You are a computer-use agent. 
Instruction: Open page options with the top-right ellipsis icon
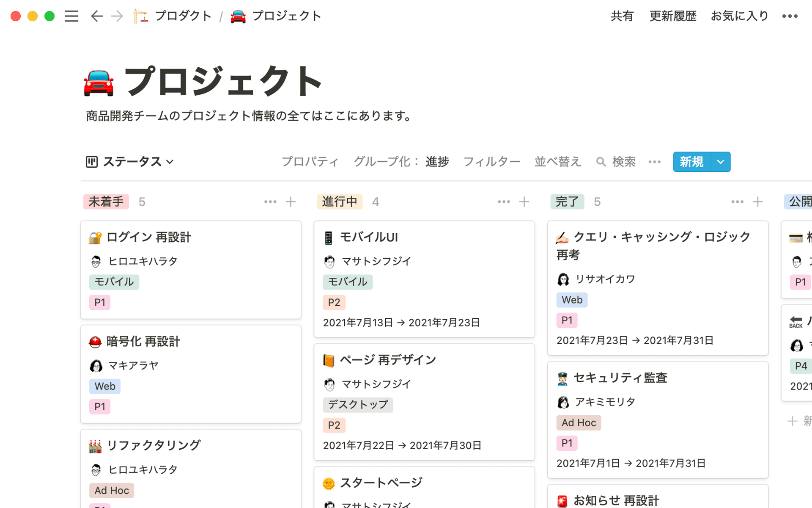tap(788, 16)
